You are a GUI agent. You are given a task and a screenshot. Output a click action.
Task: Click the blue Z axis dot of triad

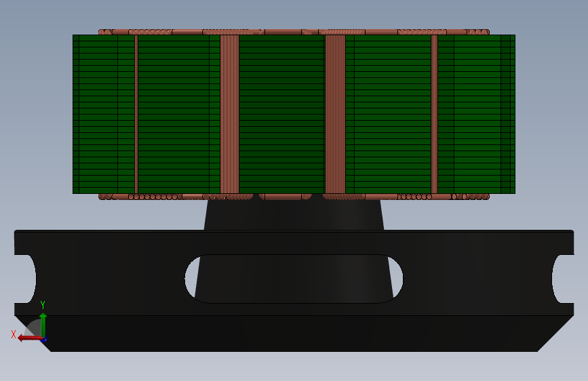(x=44, y=340)
